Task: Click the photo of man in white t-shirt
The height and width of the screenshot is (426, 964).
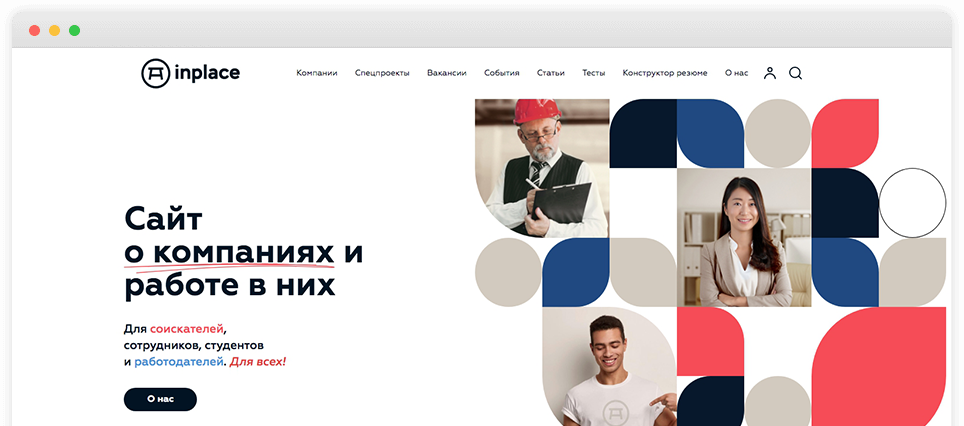Action: click(609, 366)
